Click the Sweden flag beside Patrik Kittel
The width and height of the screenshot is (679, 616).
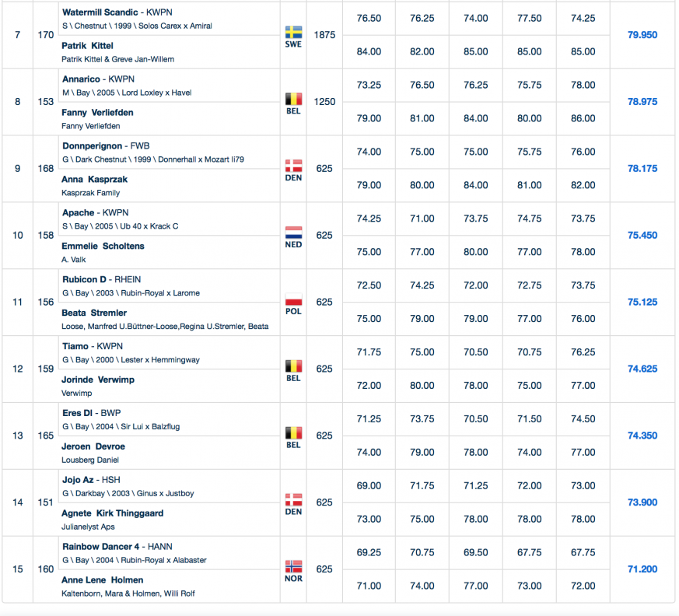pyautogui.click(x=293, y=33)
